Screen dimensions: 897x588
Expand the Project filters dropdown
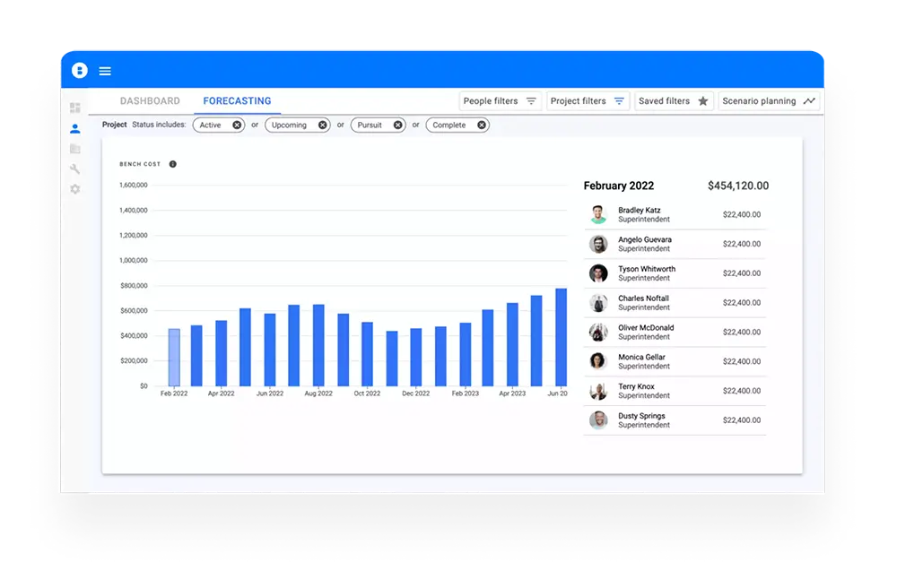pos(588,101)
